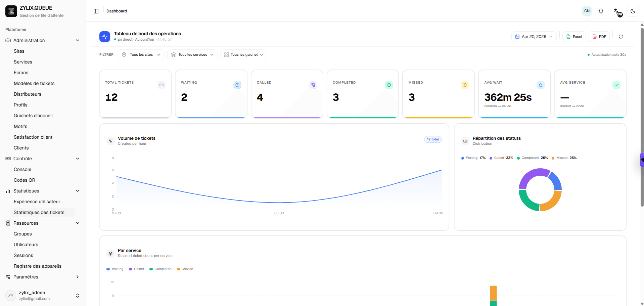Click the Ressources section icon
This screenshot has width=644, height=306.
pyautogui.click(x=8, y=223)
